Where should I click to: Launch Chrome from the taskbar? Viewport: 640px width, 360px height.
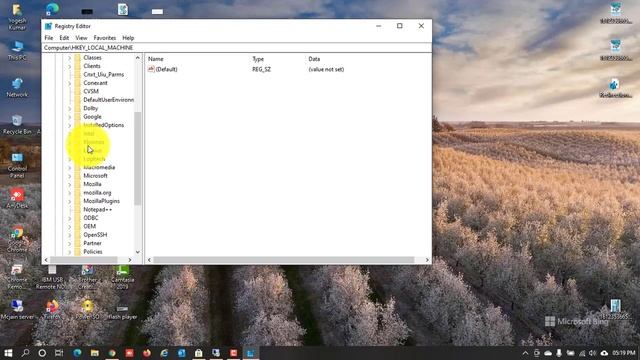[x=112, y=353]
